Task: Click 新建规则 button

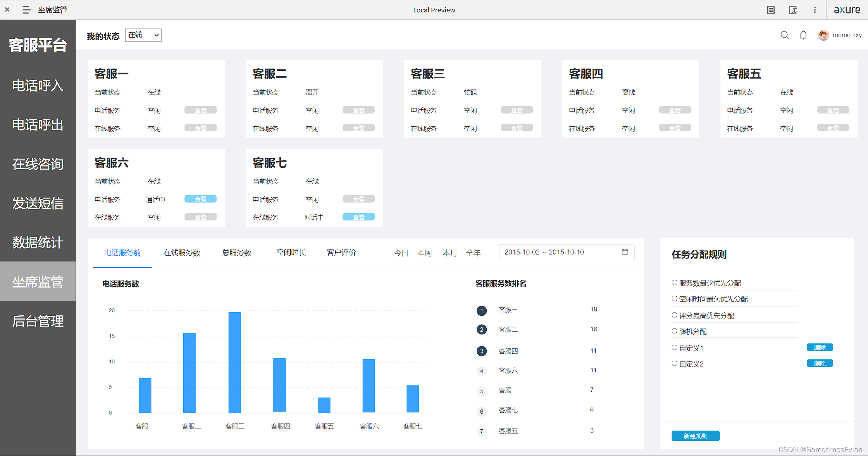Action: pos(695,436)
